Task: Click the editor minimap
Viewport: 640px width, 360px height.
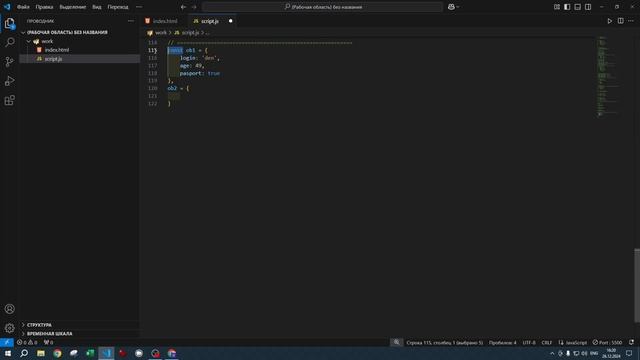Action: click(608, 76)
